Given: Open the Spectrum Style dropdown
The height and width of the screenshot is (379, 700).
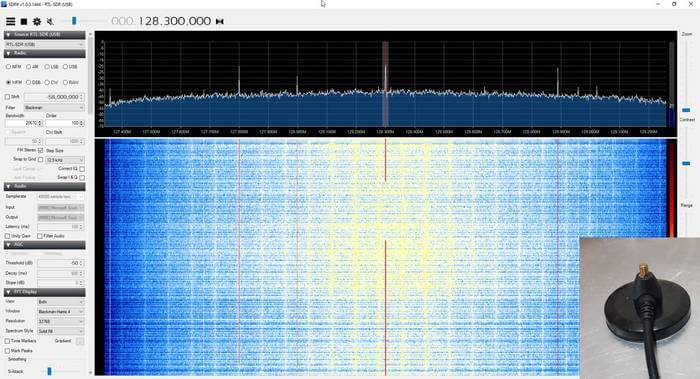Looking at the screenshot, I should tap(61, 331).
